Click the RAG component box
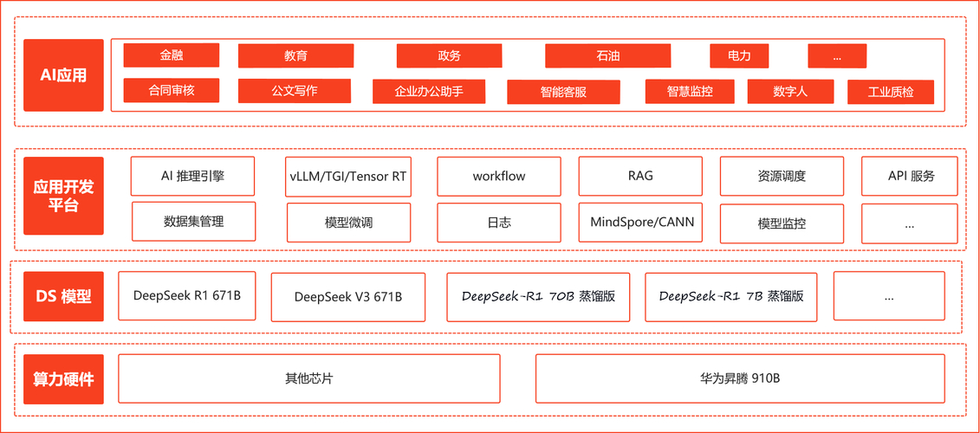Viewport: 980px width, 433px height. click(x=640, y=176)
